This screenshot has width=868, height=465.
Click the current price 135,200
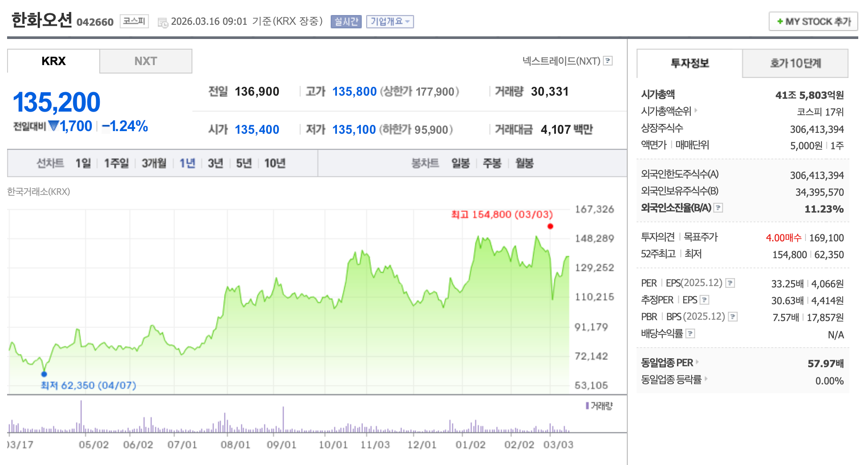point(57,102)
